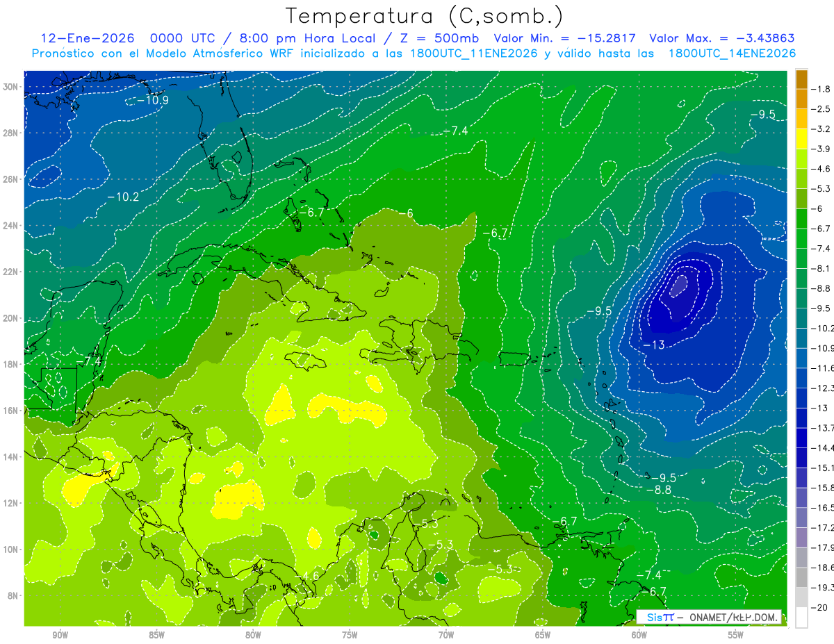Click the 70W longitude axis label
Viewport: 834px width, 644px height.
[446, 635]
